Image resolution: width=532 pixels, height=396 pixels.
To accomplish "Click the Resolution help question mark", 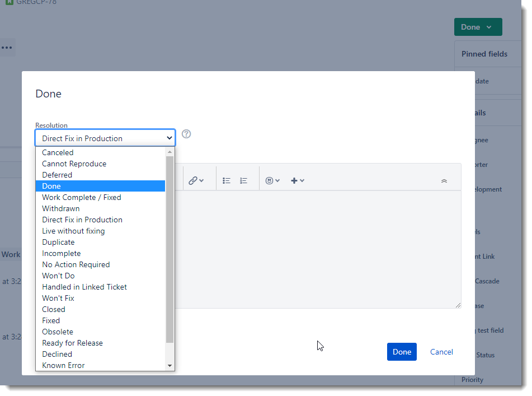I will pyautogui.click(x=186, y=134).
